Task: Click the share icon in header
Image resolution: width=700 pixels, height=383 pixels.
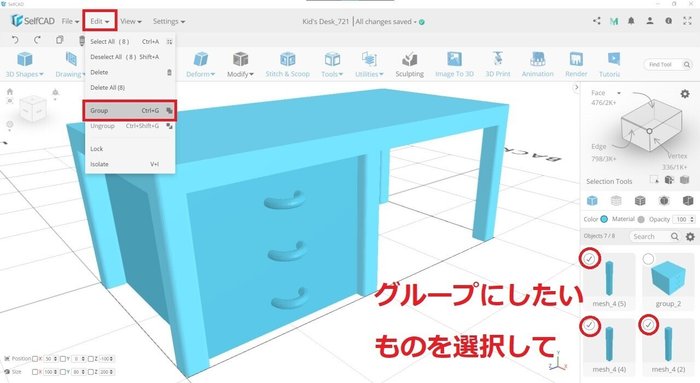Action: click(x=597, y=21)
